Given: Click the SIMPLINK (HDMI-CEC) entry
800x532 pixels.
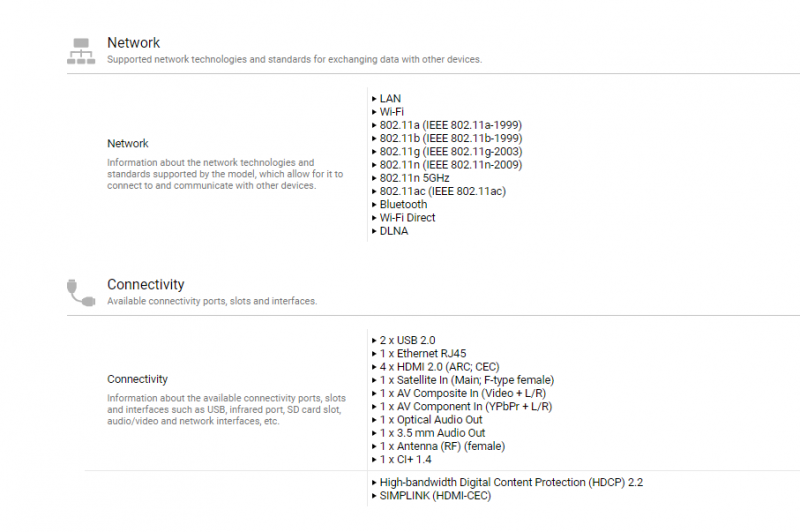Looking at the screenshot, I should tap(435, 495).
